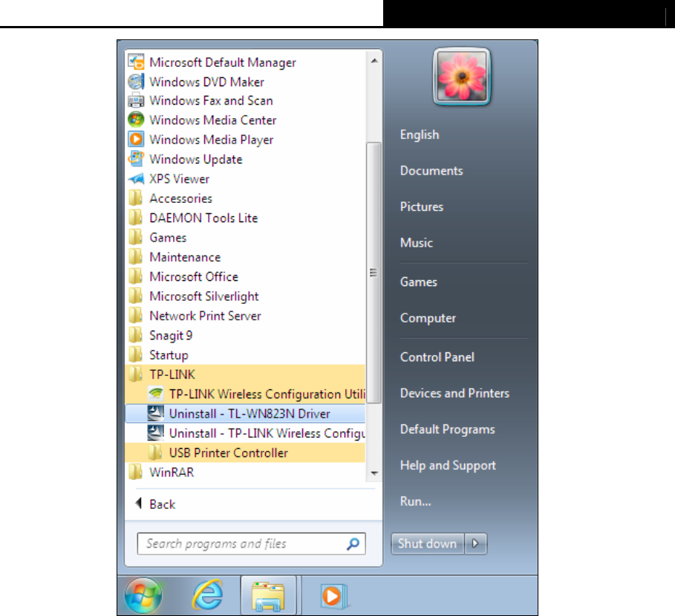Click the Windows Media Center green icon
The width and height of the screenshot is (675, 616).
click(x=136, y=120)
